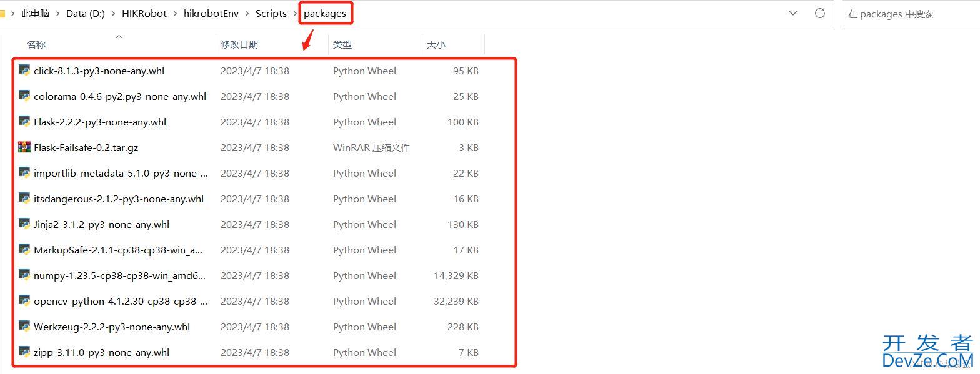Expand the chevron after HIKRobot in path
Screen dimensions: 980x374
click(176, 14)
